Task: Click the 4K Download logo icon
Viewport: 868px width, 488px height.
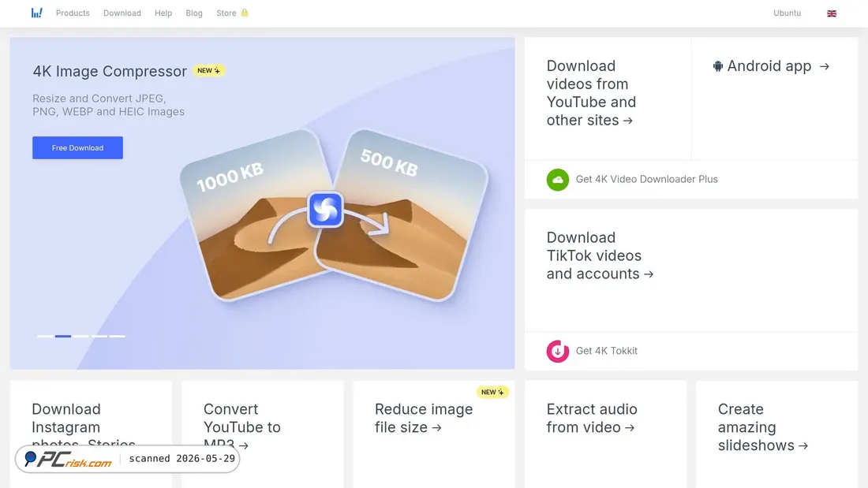Action: pyautogui.click(x=36, y=13)
